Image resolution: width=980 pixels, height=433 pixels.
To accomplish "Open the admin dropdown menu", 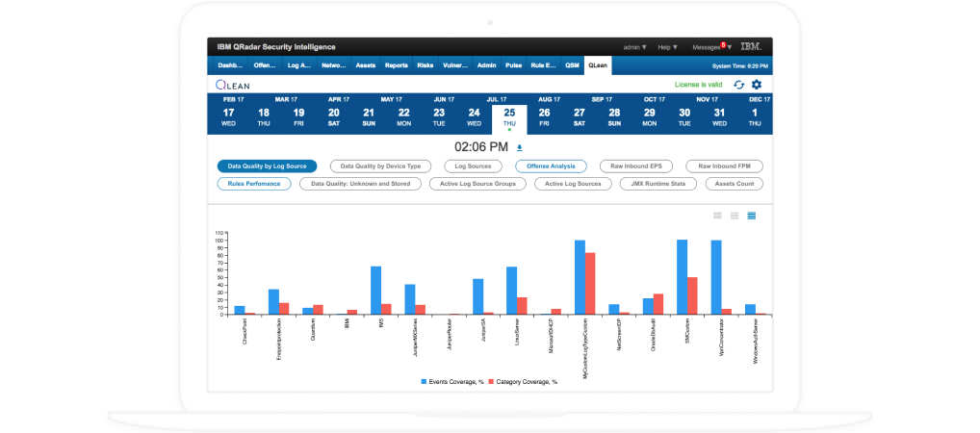I will [x=635, y=47].
